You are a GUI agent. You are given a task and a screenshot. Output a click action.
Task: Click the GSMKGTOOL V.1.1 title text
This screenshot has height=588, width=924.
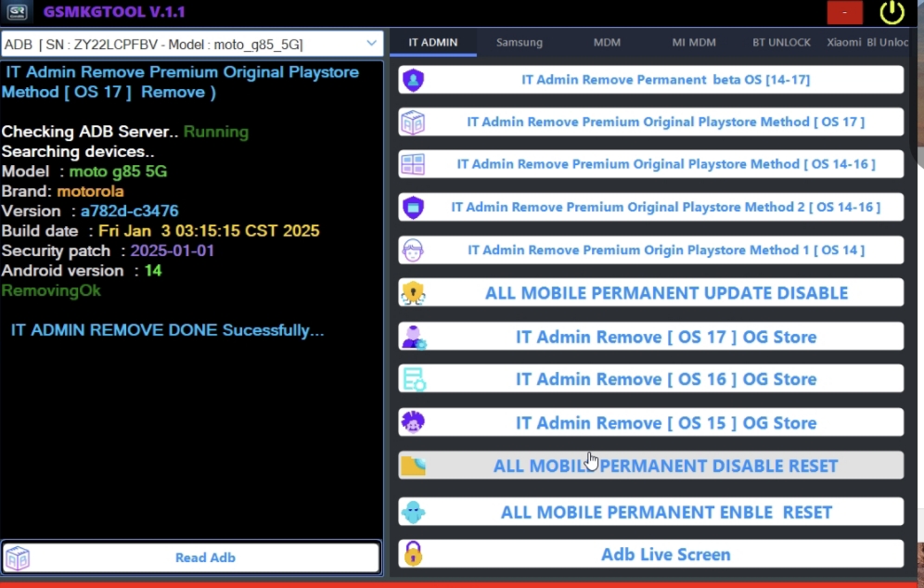[114, 12]
